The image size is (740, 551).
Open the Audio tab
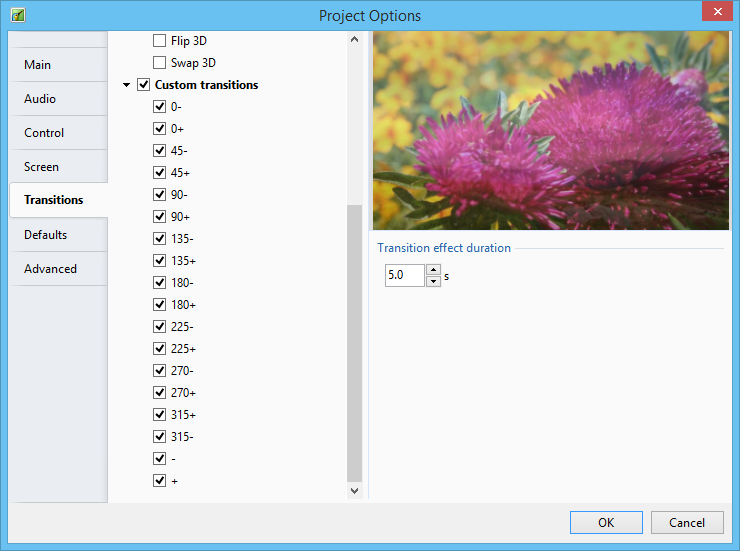click(40, 99)
